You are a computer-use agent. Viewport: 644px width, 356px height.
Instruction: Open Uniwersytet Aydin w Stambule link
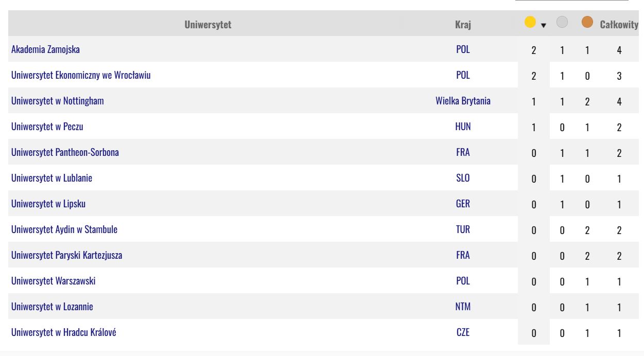coord(64,229)
